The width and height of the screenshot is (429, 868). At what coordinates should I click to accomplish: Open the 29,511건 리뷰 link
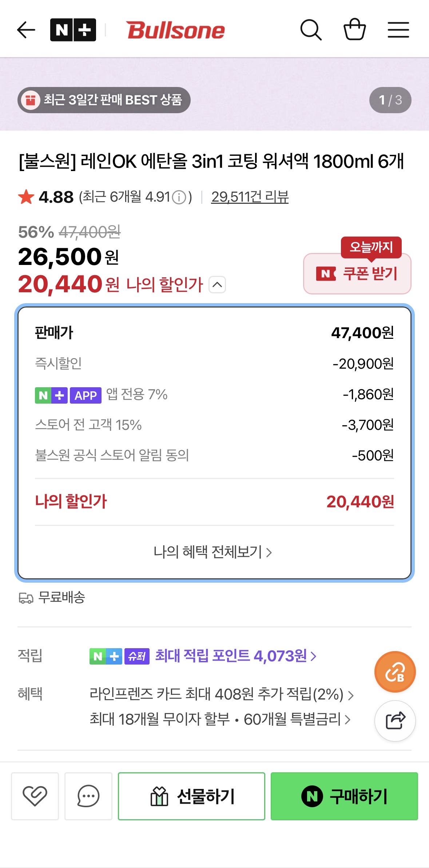click(250, 197)
